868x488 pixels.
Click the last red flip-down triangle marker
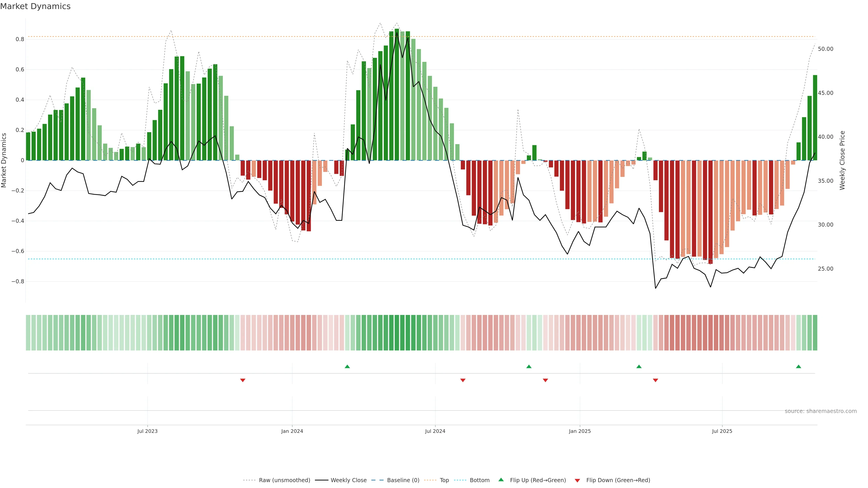(655, 380)
